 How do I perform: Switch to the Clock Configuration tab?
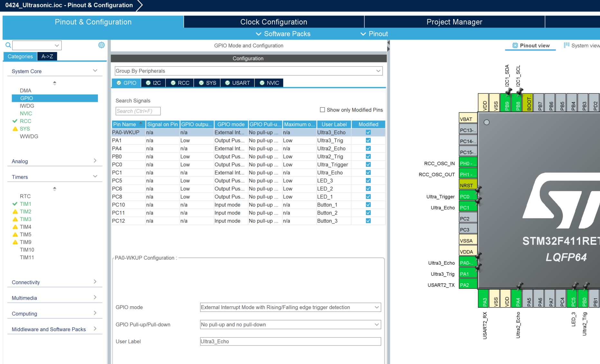point(274,22)
